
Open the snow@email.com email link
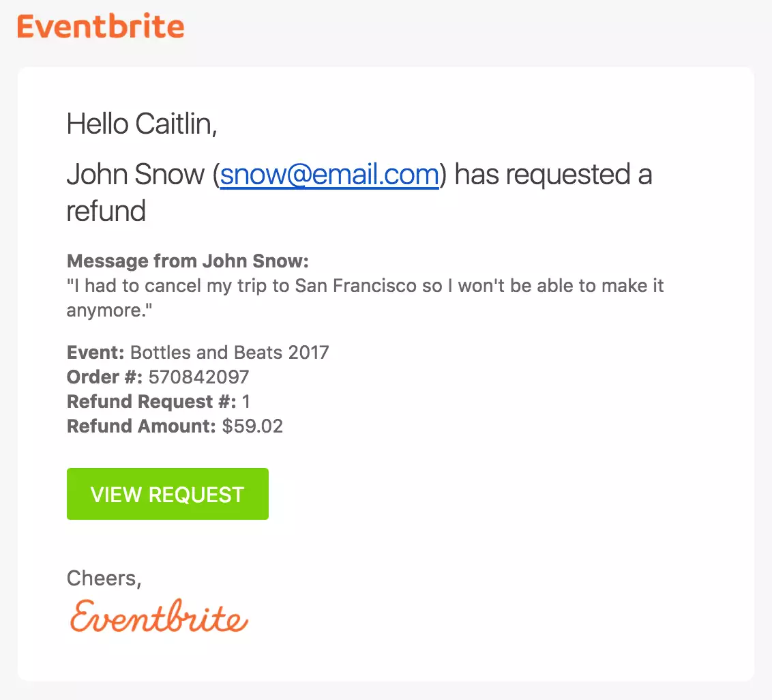329,175
